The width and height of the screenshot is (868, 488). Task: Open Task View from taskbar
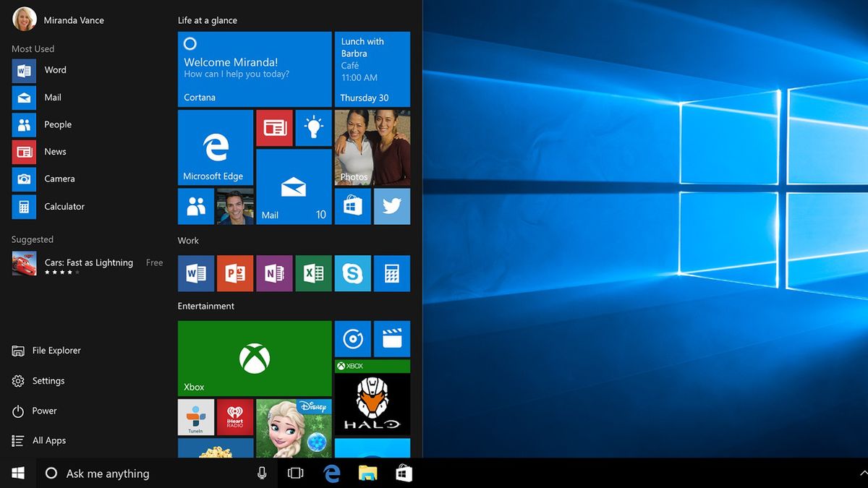click(x=295, y=474)
